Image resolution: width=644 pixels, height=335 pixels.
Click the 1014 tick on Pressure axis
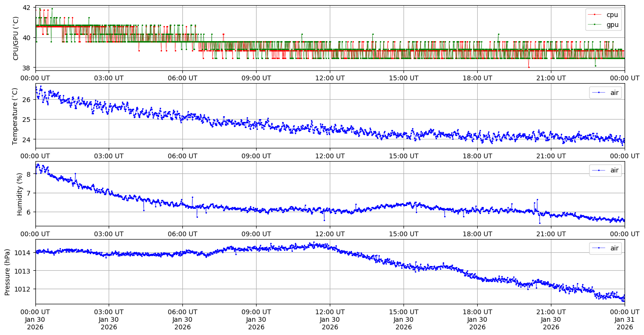(x=24, y=253)
